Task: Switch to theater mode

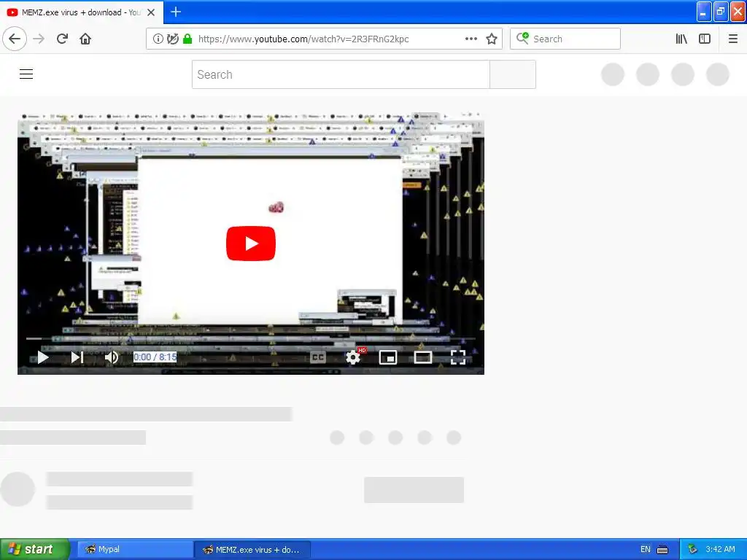Action: [422, 357]
